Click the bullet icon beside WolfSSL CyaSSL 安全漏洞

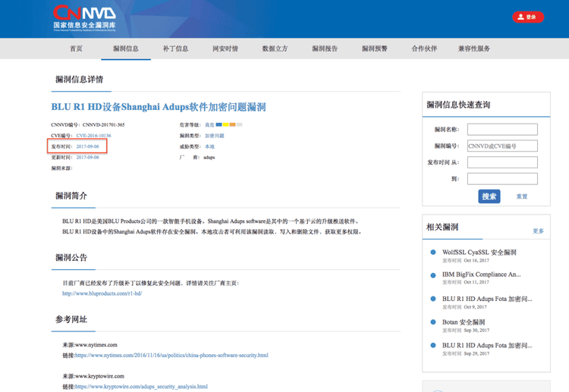[x=432, y=252]
